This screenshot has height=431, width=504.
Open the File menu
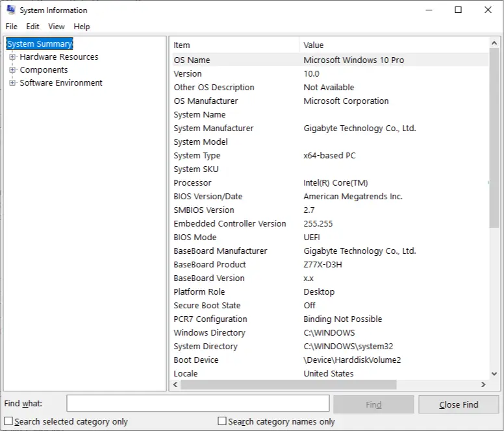[12, 27]
